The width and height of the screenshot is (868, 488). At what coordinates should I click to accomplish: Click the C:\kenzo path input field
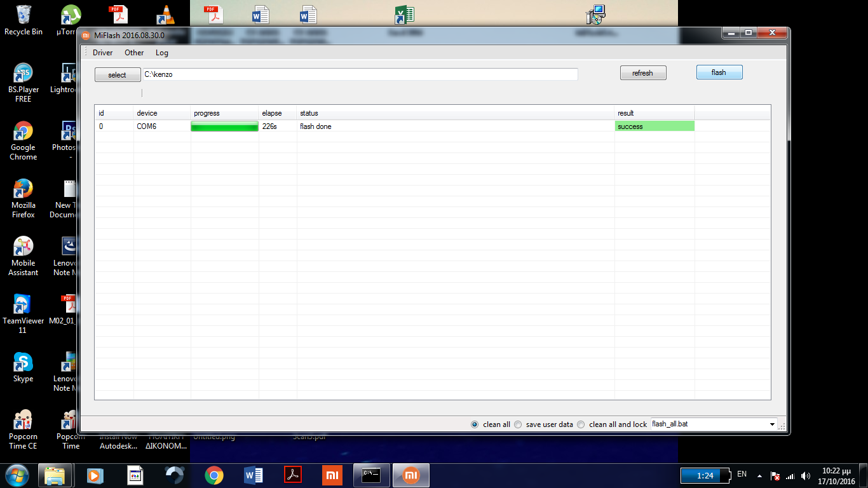pyautogui.click(x=360, y=74)
